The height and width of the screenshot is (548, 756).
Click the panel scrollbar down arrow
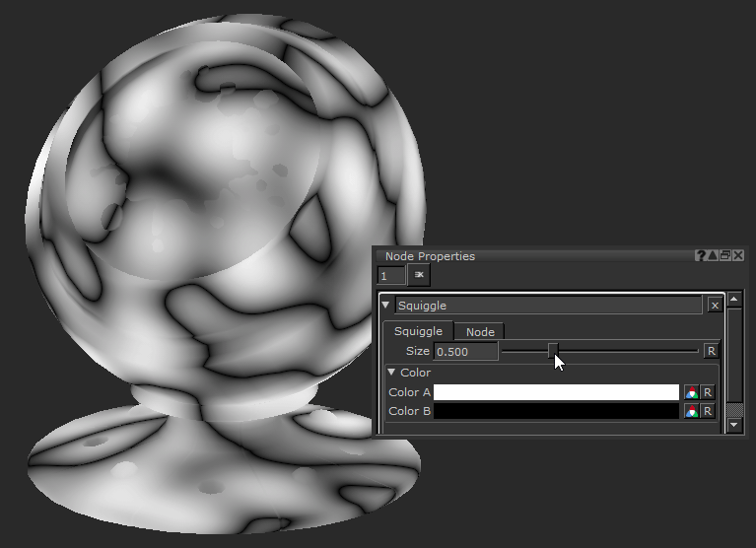point(734,426)
